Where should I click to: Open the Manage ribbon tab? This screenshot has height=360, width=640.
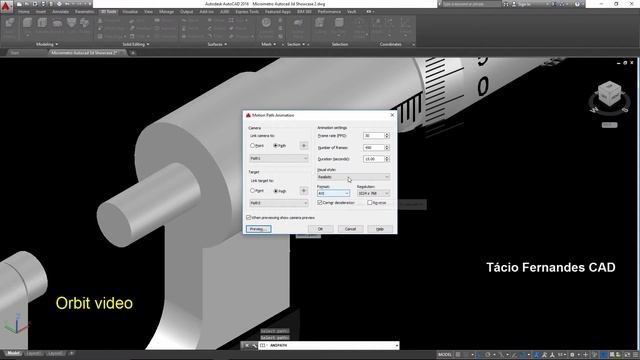pyautogui.click(x=167, y=12)
